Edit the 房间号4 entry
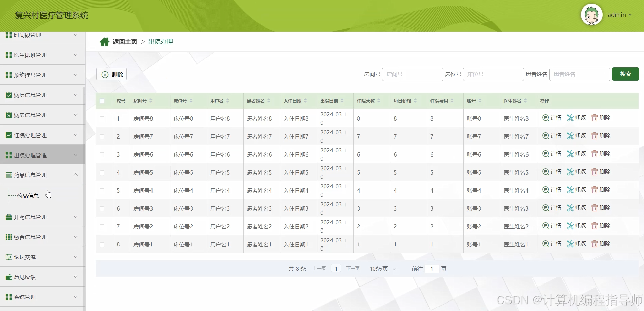Screen dimensions: 644x311 click(576, 190)
